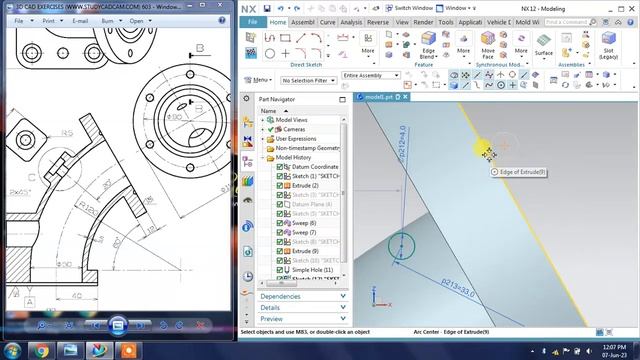Click the search magnifier next to Find a Command

click(x=593, y=22)
